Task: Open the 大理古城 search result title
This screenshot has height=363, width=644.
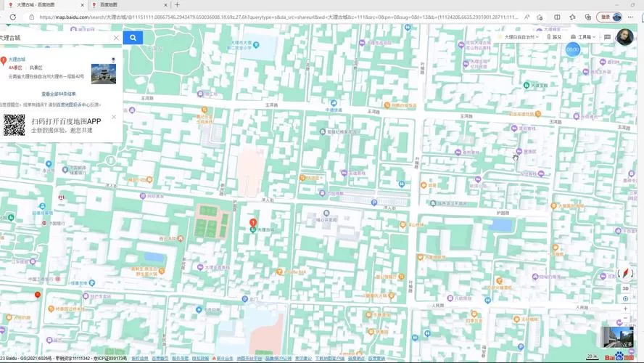Action: point(17,60)
